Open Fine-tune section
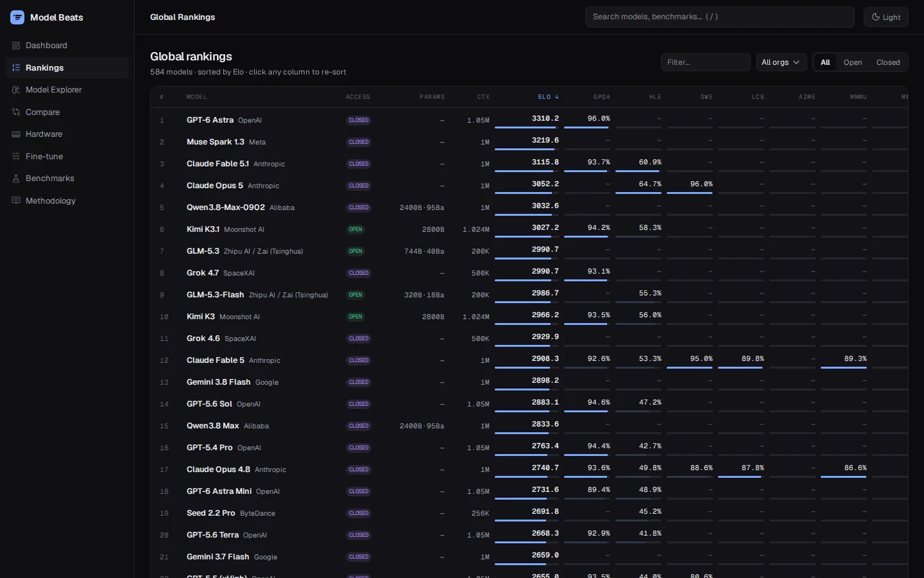The image size is (924, 578). (67, 156)
